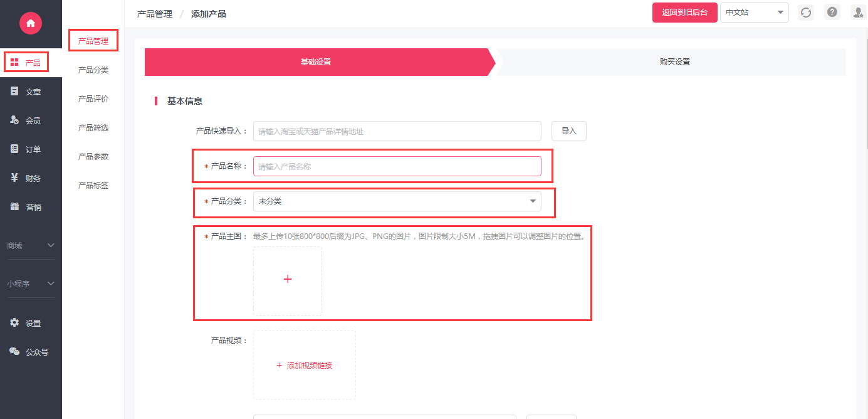This screenshot has width=868, height=419.
Task: Open the help question mark icon
Action: coord(832,12)
